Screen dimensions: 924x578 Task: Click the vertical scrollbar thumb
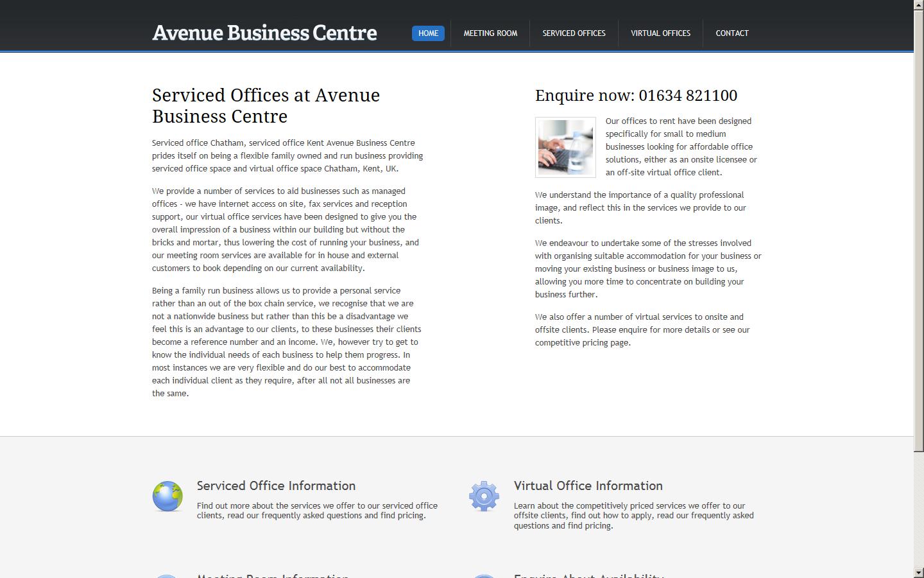[918, 225]
